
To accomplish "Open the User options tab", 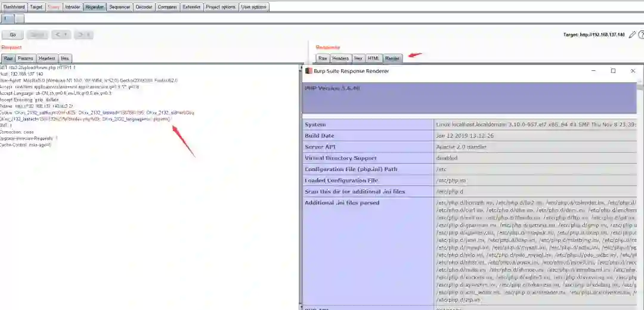I will pyautogui.click(x=254, y=7).
